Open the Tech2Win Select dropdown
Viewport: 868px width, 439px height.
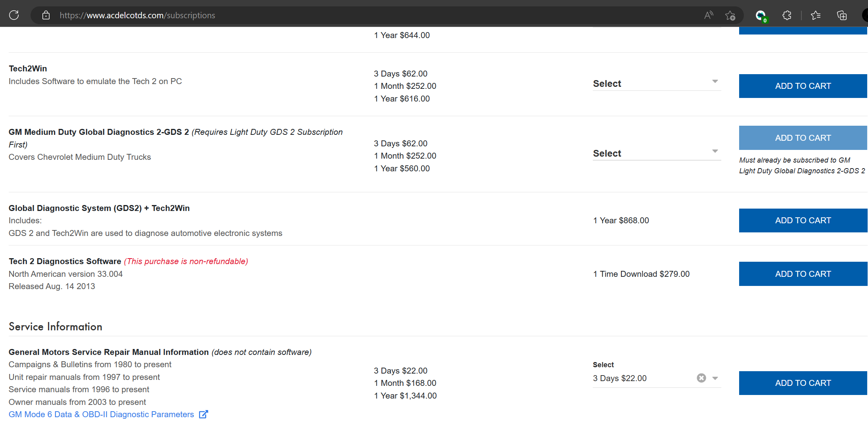pyautogui.click(x=657, y=83)
